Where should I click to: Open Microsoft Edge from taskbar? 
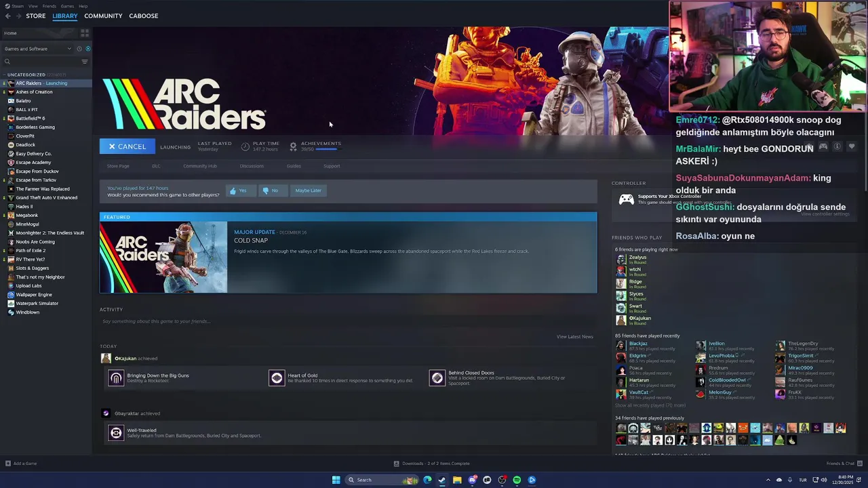[427, 480]
